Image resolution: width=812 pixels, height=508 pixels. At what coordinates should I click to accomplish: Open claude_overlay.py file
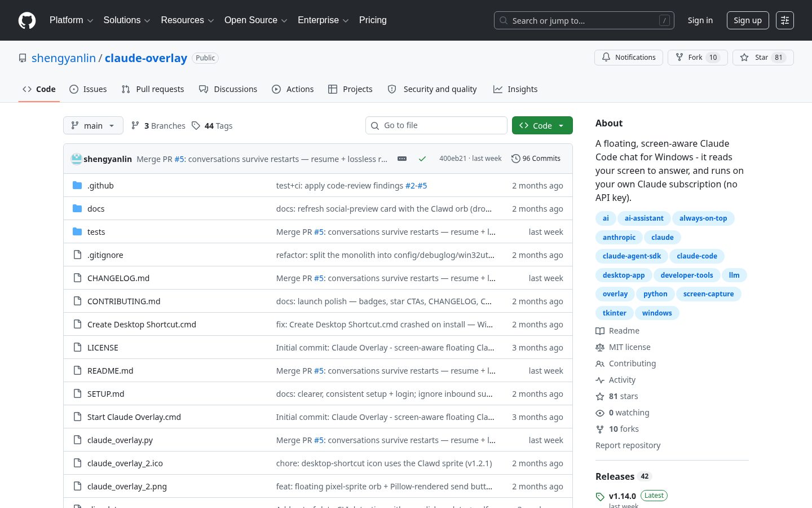click(x=120, y=440)
